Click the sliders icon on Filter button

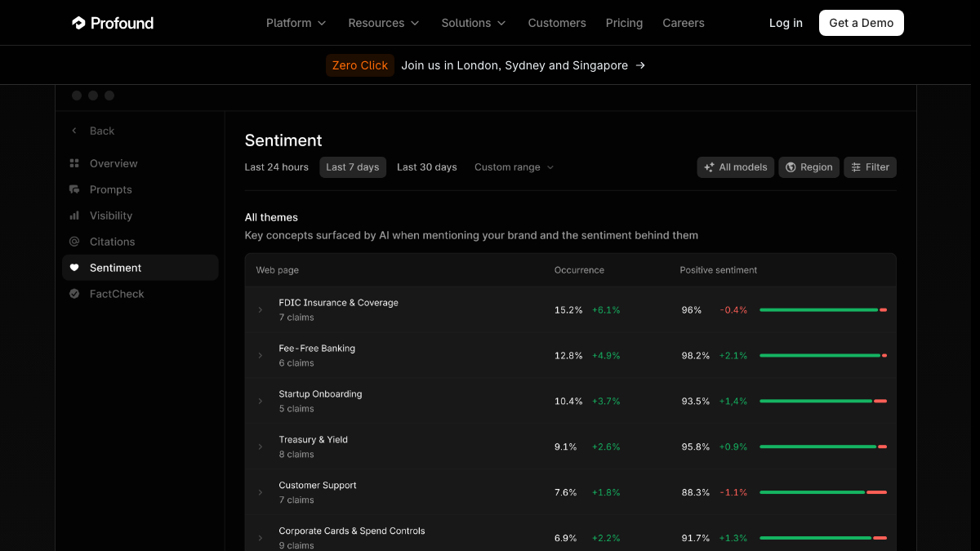(856, 167)
